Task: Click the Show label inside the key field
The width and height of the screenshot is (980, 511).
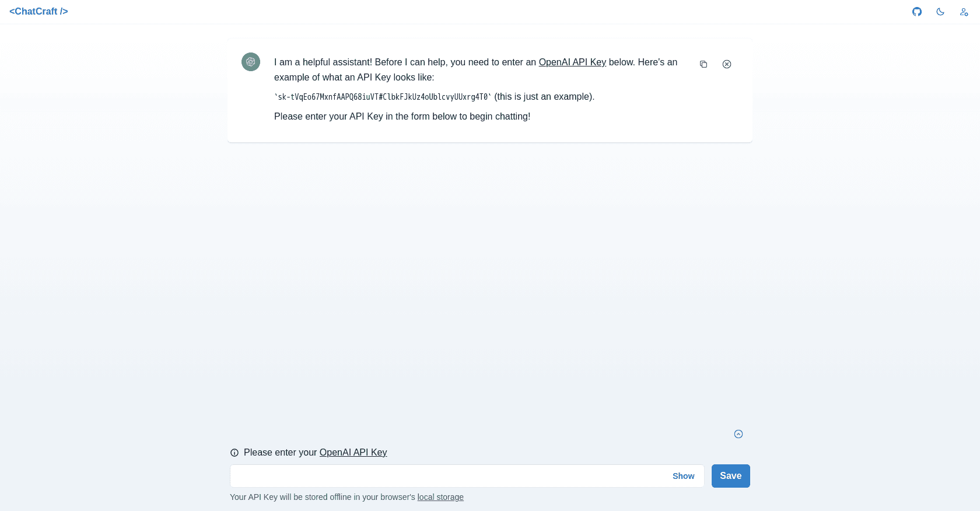Action: point(683,476)
